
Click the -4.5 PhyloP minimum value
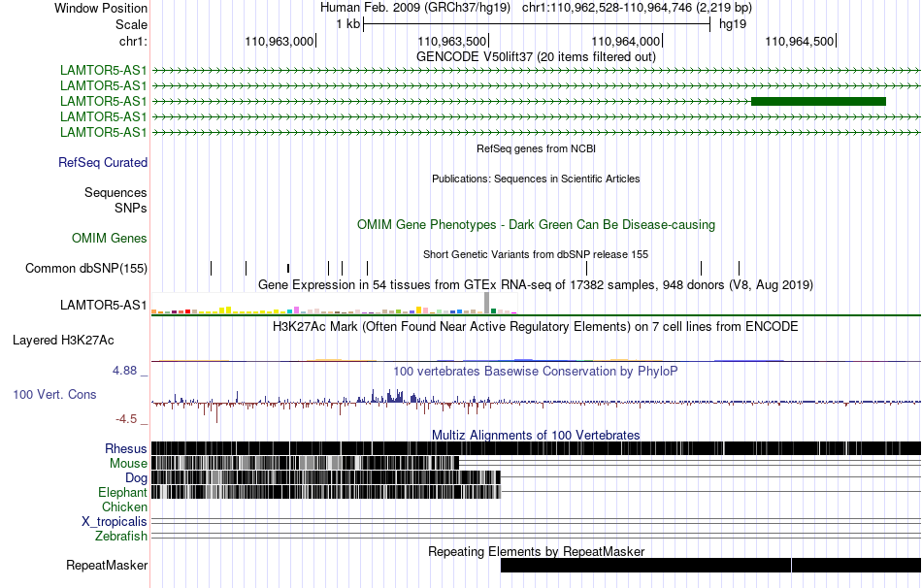[126, 418]
